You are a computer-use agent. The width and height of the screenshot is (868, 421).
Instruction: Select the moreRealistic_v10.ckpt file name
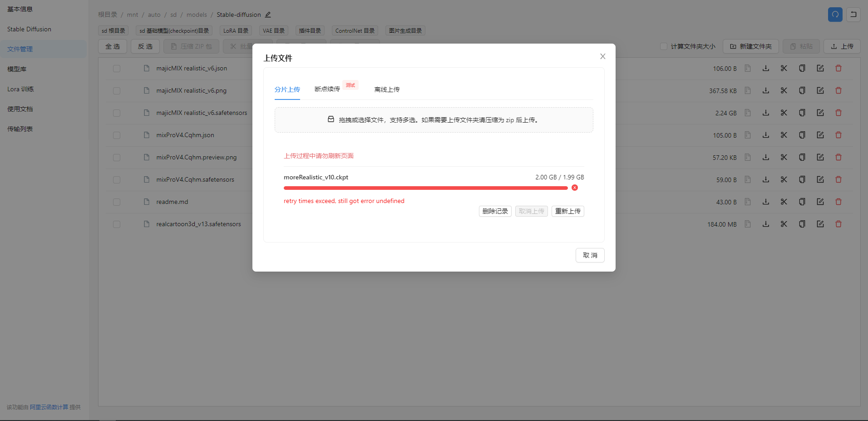316,177
